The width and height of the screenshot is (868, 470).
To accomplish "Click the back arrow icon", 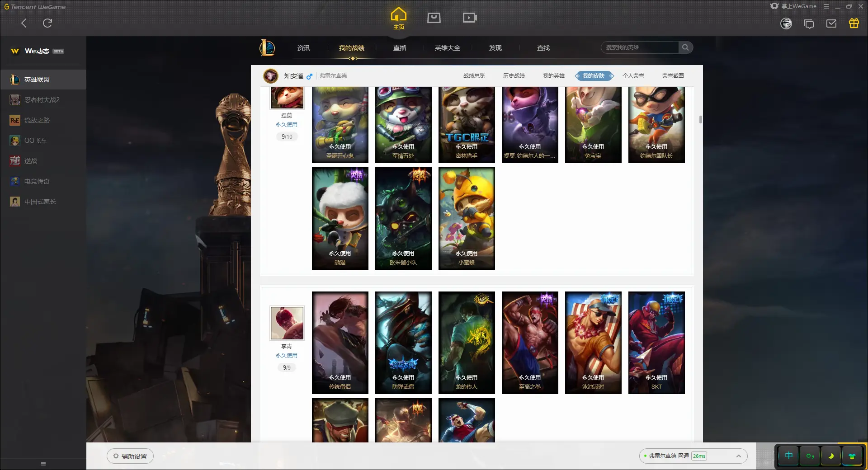I will point(24,23).
